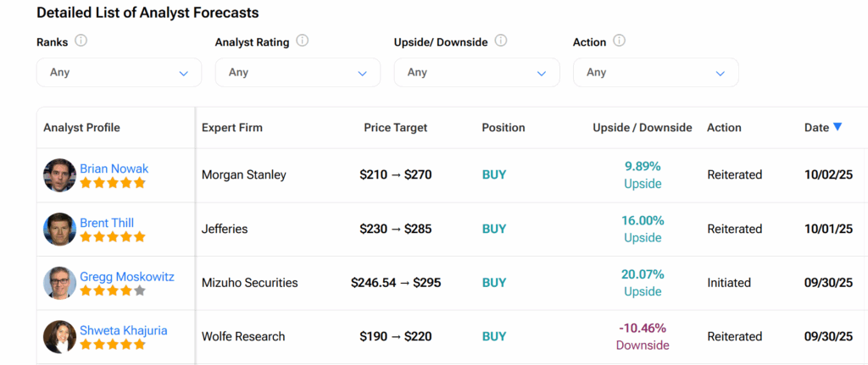Click the Price Target column header
This screenshot has height=365, width=868.
(395, 128)
